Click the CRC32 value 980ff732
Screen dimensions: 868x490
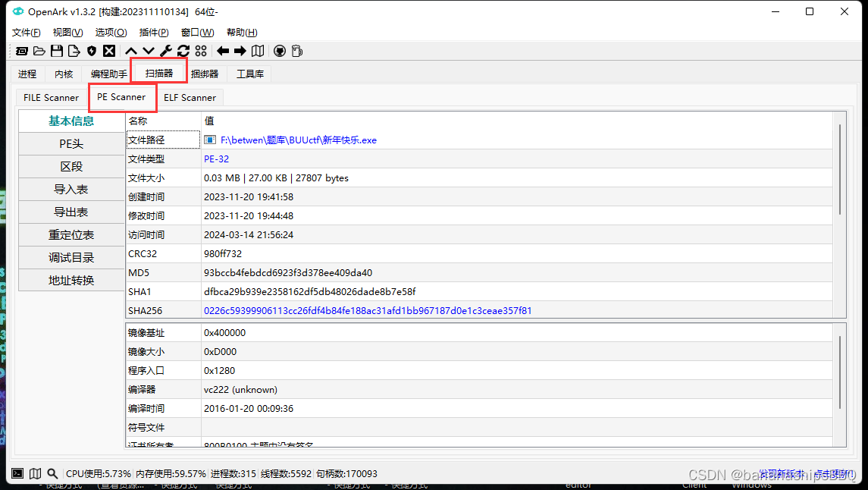pos(223,253)
